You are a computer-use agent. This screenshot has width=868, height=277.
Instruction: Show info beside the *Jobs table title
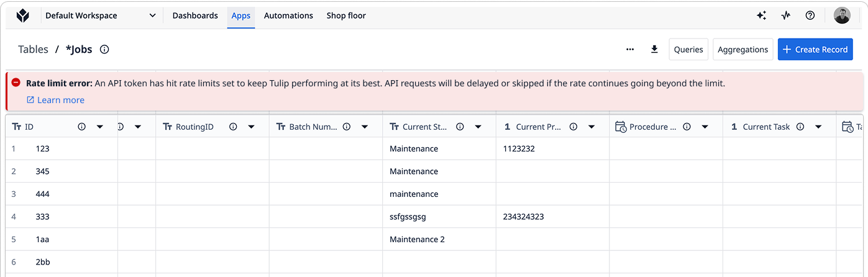104,49
